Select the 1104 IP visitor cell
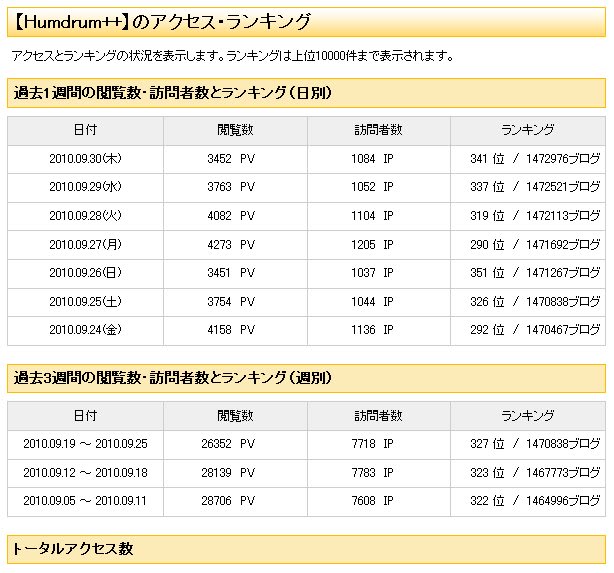 coord(379,216)
